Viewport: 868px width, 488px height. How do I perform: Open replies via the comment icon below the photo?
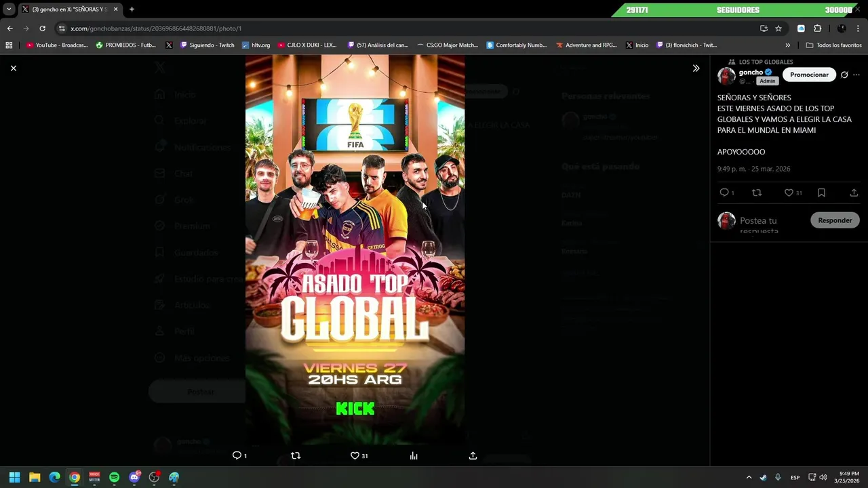coord(237,455)
